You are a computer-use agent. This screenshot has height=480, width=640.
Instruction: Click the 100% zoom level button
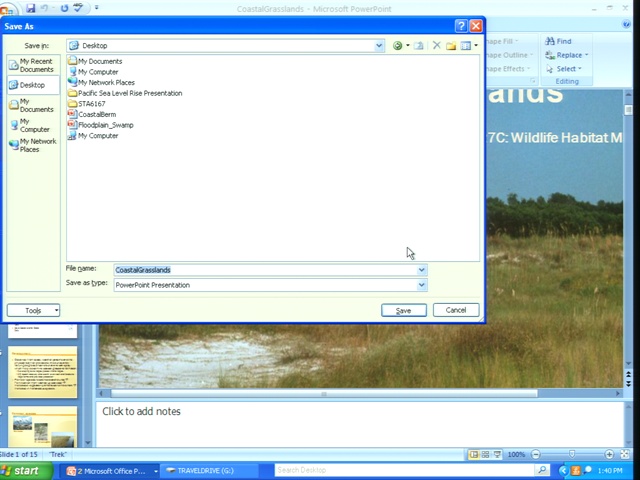516,454
